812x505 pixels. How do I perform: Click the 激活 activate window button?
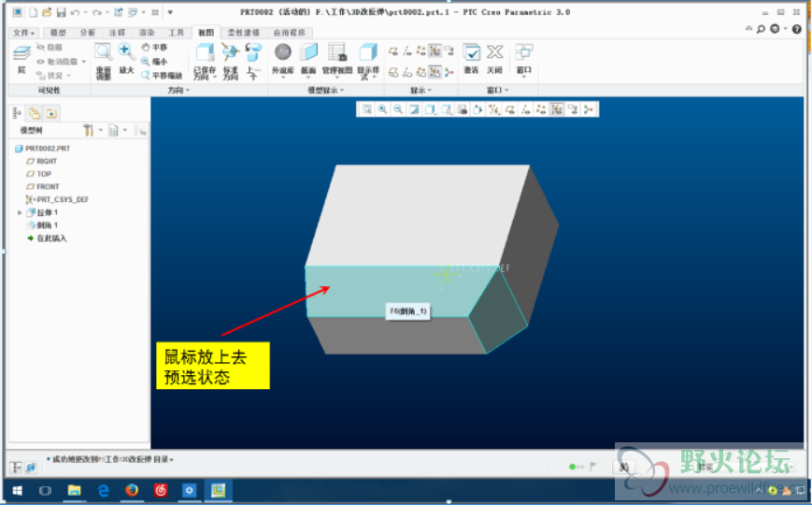pos(471,59)
